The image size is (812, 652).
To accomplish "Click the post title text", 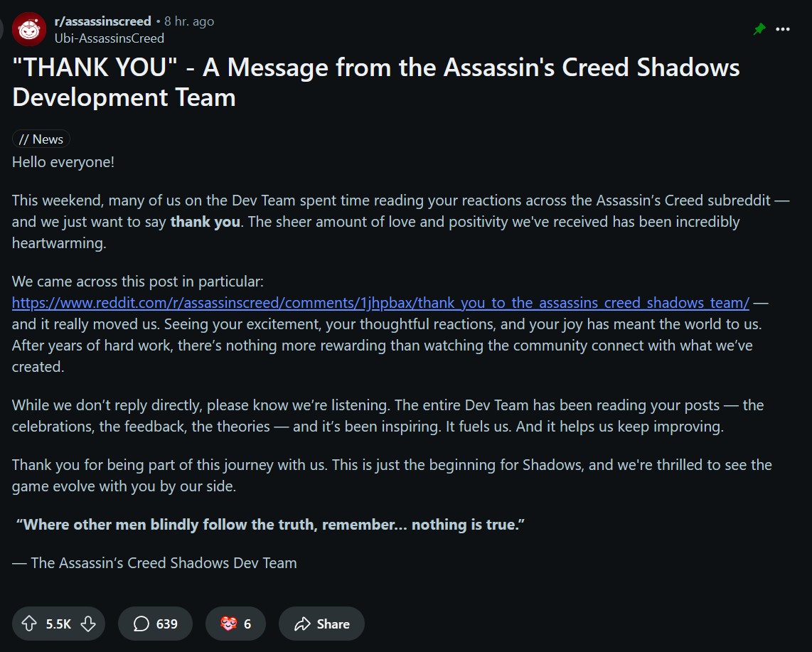I will (376, 82).
